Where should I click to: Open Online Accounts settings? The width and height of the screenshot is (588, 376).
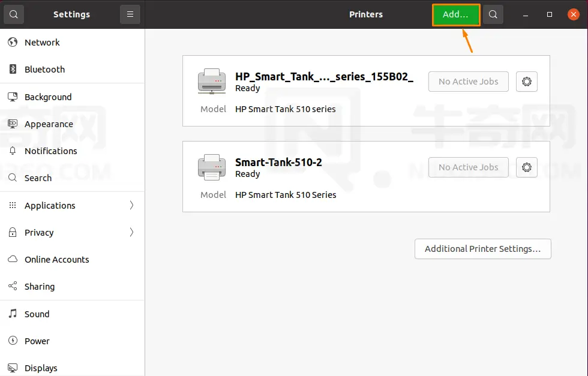click(72, 260)
